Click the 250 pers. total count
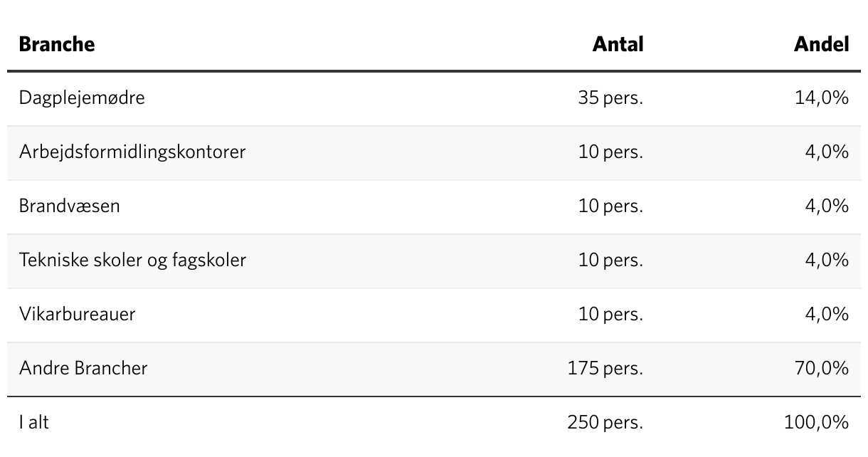Viewport: 868px width, 457px height. point(605,422)
